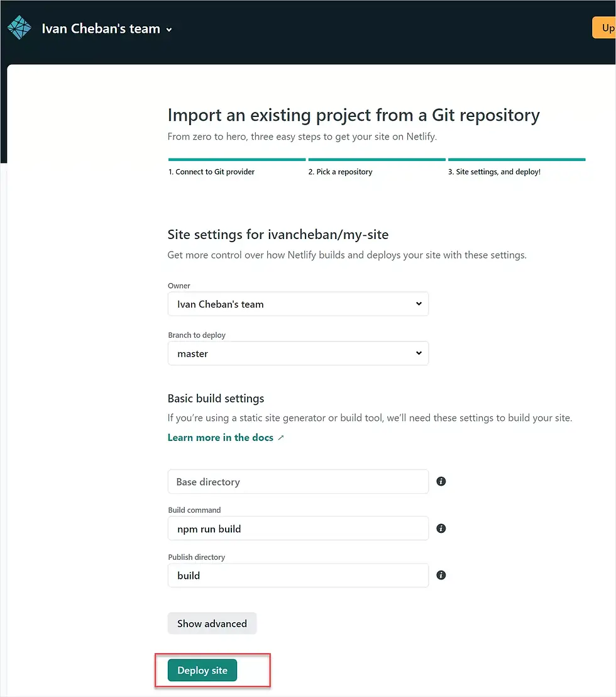Image resolution: width=616 pixels, height=697 pixels.
Task: Click the Publish directory input field
Action: 298,576
